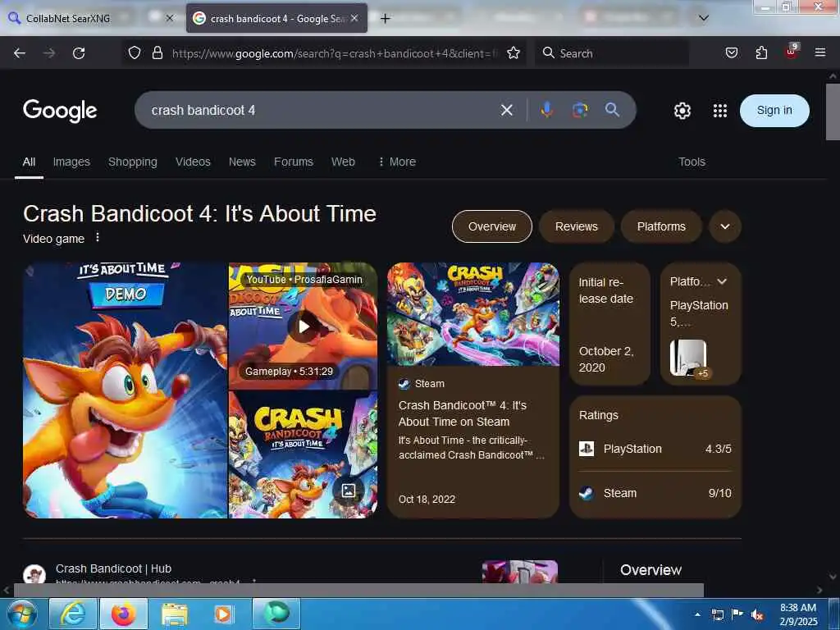List all tabs with the dropdown chevron
Viewport: 840px width, 630px height.
(x=704, y=18)
